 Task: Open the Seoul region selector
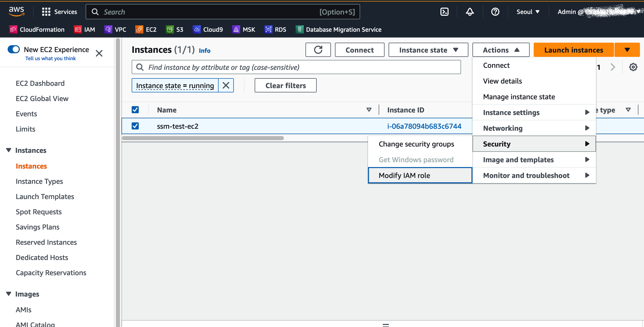[528, 12]
